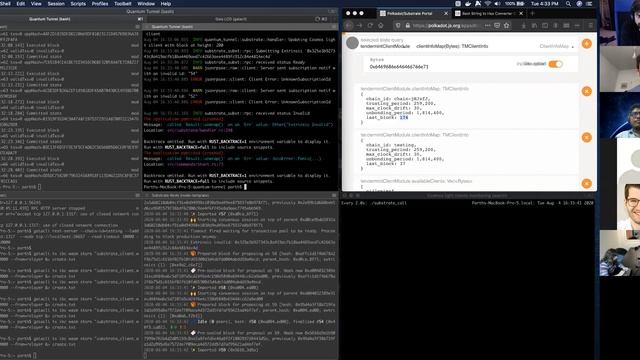This screenshot has height=360, width=640.
Task: Remove the testing chain clientInfoMap result
Action: (587, 138)
